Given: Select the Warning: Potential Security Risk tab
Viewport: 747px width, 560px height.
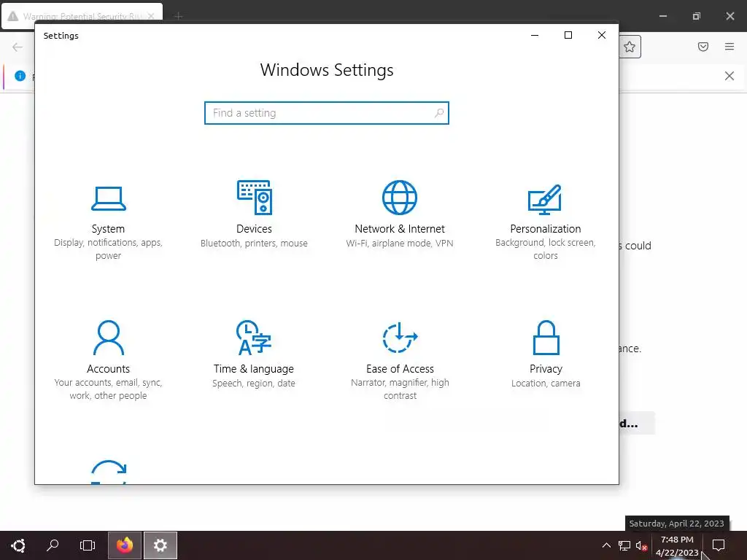Looking at the screenshot, I should (x=82, y=16).
